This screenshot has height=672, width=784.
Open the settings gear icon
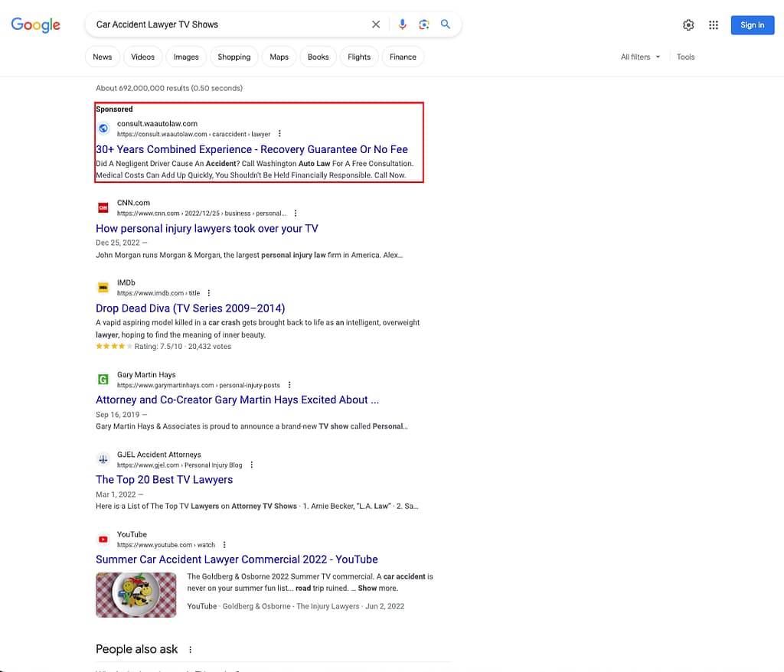(688, 25)
